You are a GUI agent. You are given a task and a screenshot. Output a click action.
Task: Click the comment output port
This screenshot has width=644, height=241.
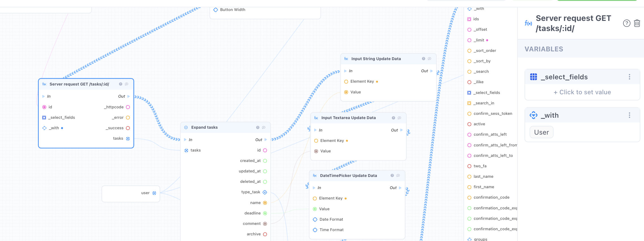pyautogui.click(x=265, y=224)
